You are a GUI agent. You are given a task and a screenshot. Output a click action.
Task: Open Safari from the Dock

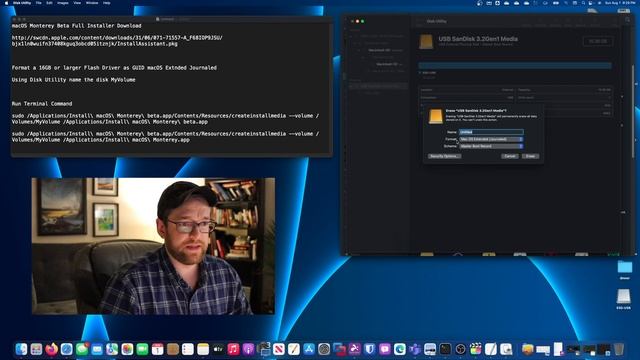tap(67, 349)
